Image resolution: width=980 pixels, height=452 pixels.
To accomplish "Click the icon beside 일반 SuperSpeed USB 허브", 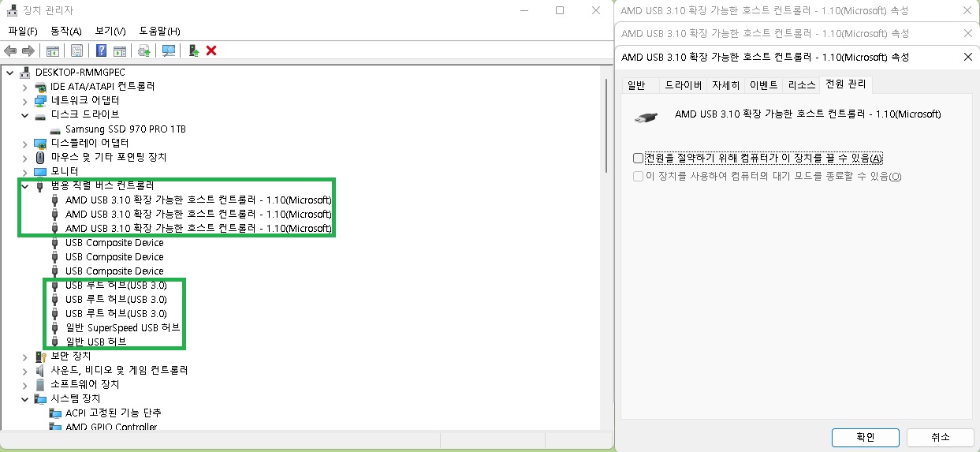I will click(54, 327).
